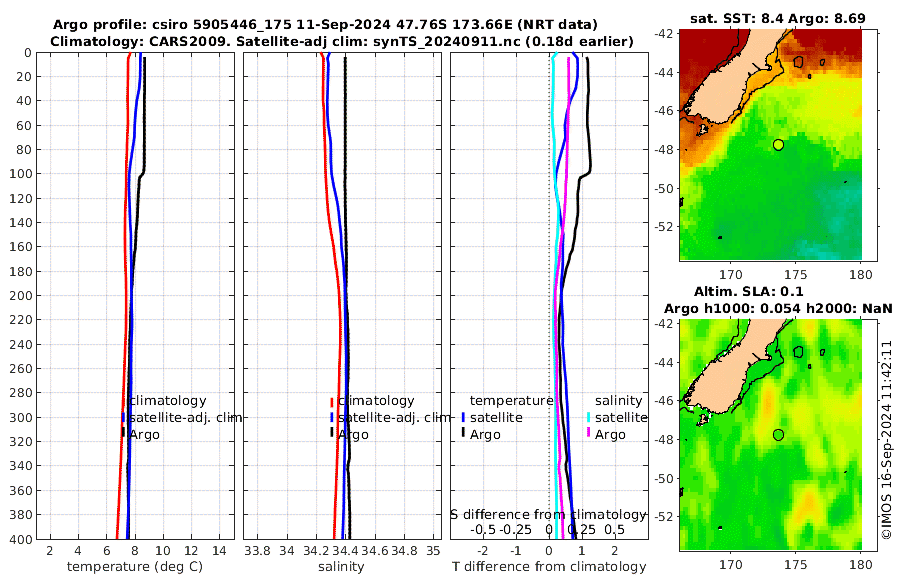Click longitude tick '170' on SLA map

tap(731, 565)
